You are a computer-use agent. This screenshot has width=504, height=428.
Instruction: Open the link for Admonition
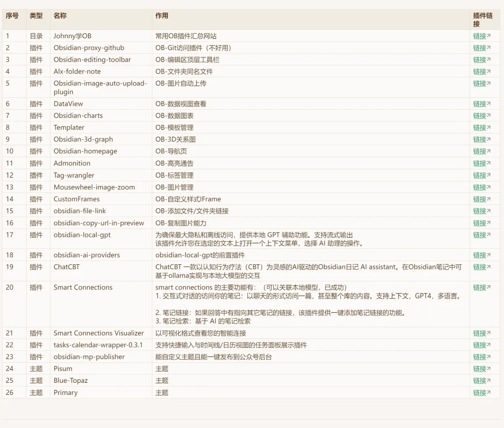pyautogui.click(x=482, y=164)
